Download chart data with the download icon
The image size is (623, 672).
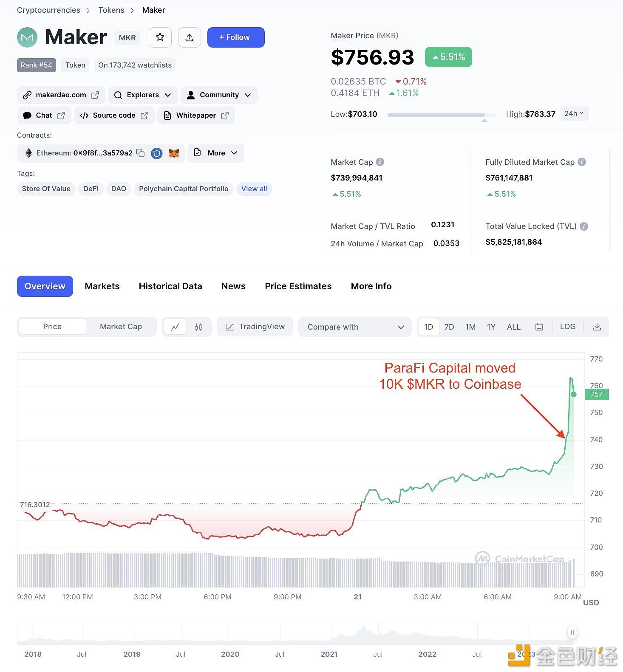(x=597, y=327)
